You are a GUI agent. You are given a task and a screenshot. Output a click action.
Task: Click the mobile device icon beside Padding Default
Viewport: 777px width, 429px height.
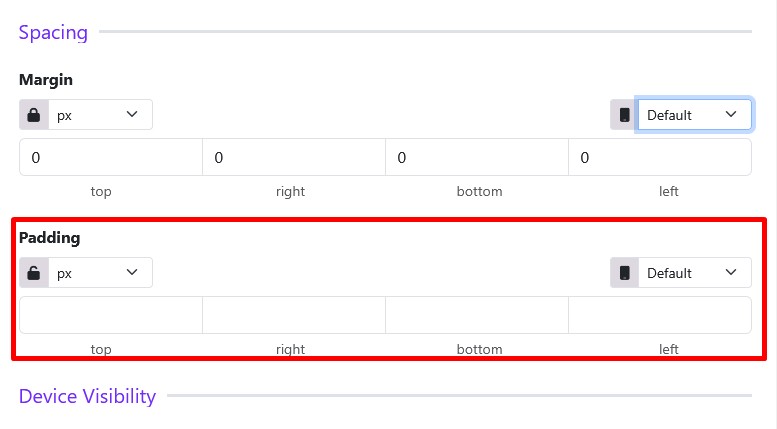click(624, 273)
